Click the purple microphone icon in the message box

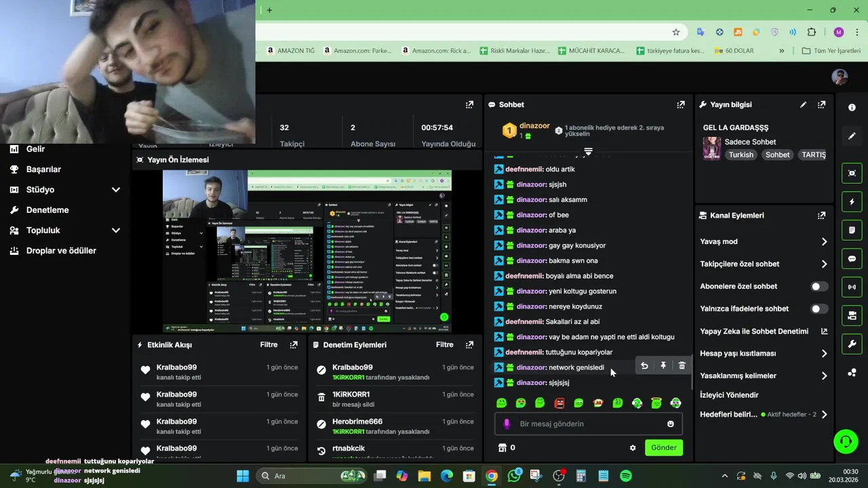point(506,424)
